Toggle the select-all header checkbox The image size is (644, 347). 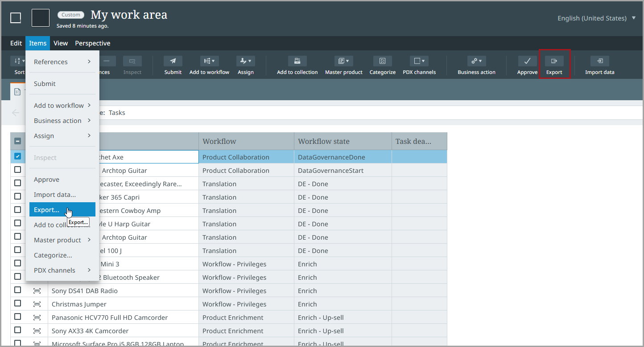coord(17,141)
